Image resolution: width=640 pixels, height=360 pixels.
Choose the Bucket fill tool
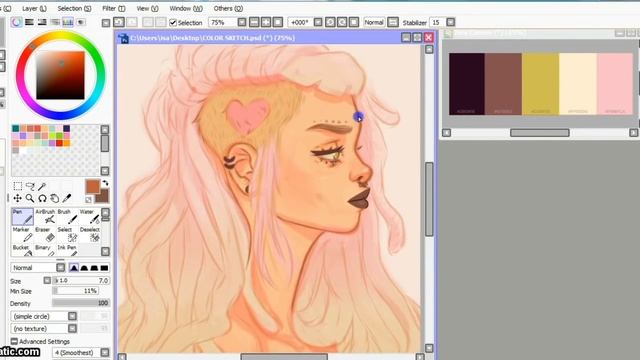pyautogui.click(x=22, y=250)
